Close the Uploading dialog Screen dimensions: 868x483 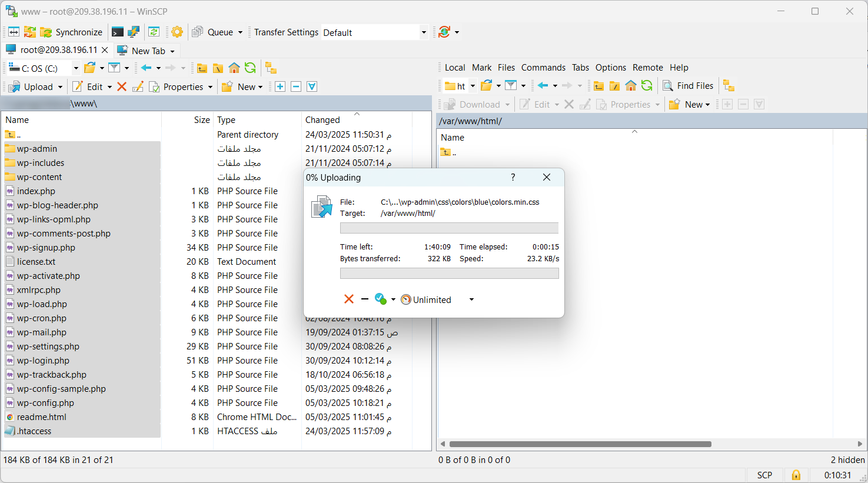pos(547,177)
